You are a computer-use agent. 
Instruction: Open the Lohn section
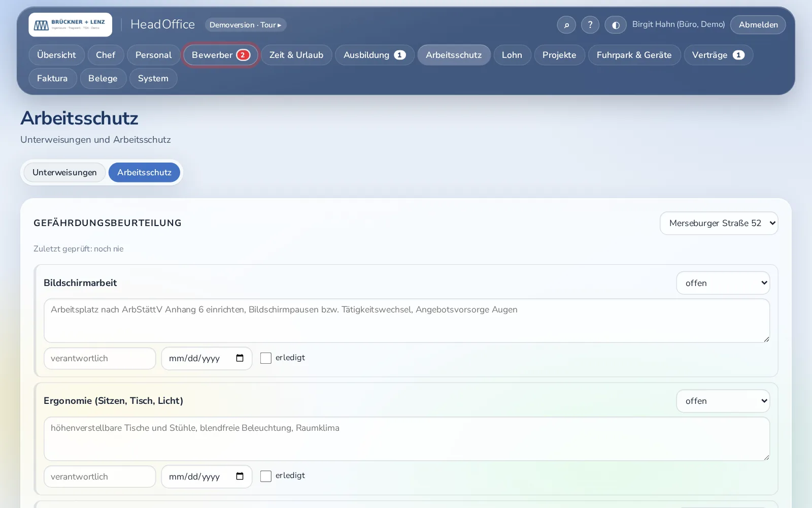click(x=512, y=55)
